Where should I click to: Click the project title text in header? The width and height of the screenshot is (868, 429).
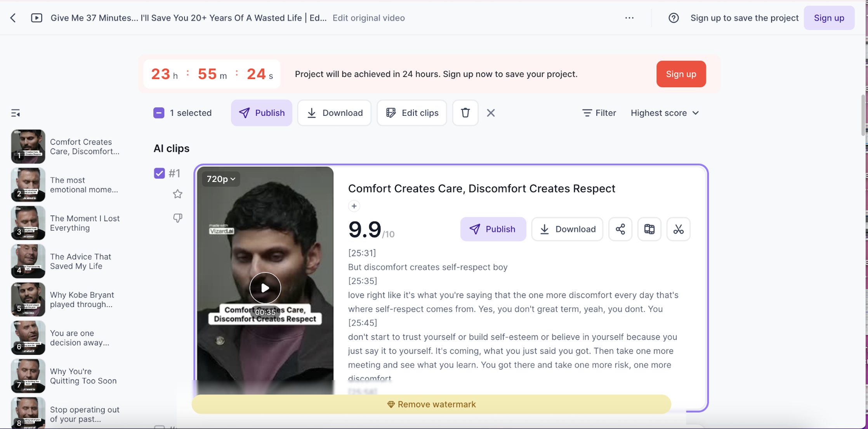188,18
